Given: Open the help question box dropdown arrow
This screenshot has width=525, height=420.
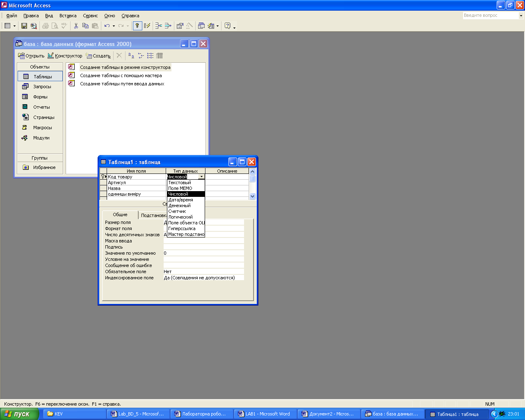Looking at the screenshot, I should pyautogui.click(x=521, y=16).
